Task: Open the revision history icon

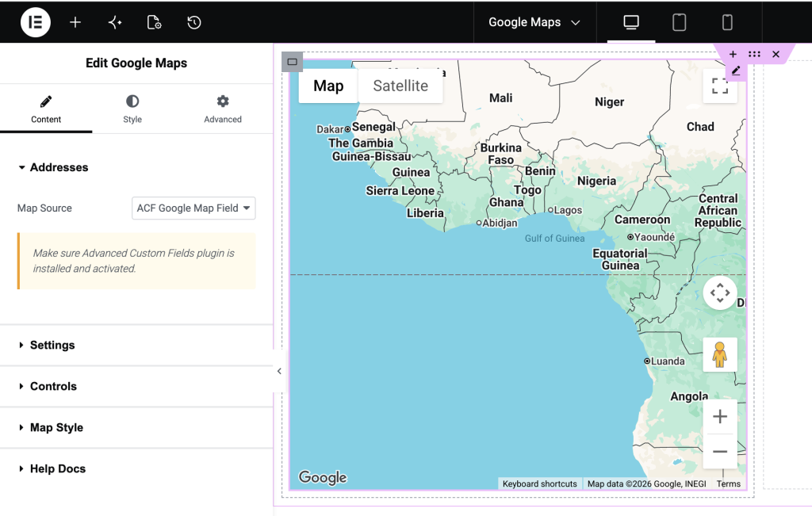Action: click(194, 22)
